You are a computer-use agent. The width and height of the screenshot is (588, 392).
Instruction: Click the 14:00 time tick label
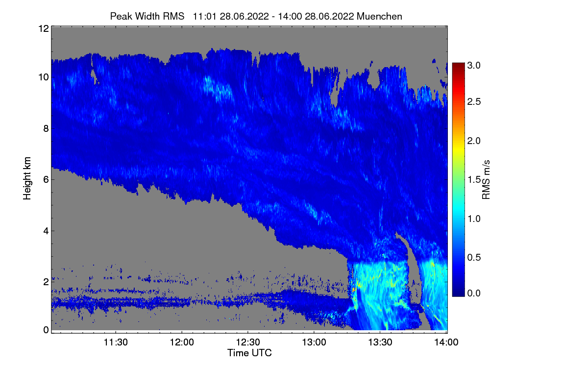pyautogui.click(x=446, y=343)
